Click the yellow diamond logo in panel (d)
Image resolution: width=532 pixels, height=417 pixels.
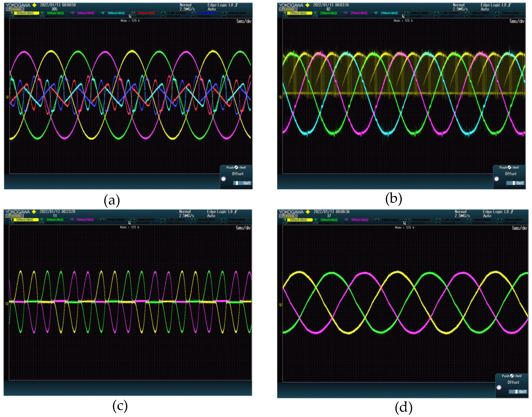(x=308, y=212)
